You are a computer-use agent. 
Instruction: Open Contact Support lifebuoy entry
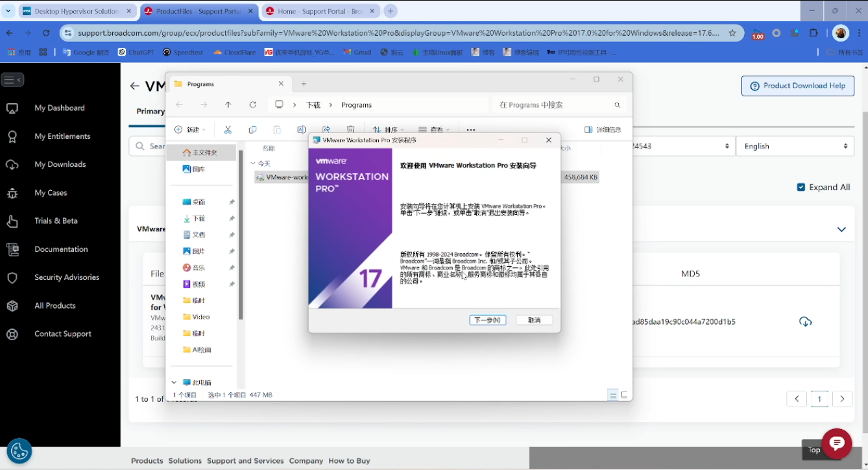[x=63, y=334]
